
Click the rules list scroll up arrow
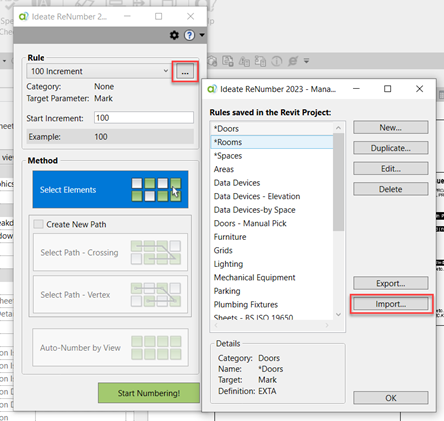pyautogui.click(x=338, y=128)
